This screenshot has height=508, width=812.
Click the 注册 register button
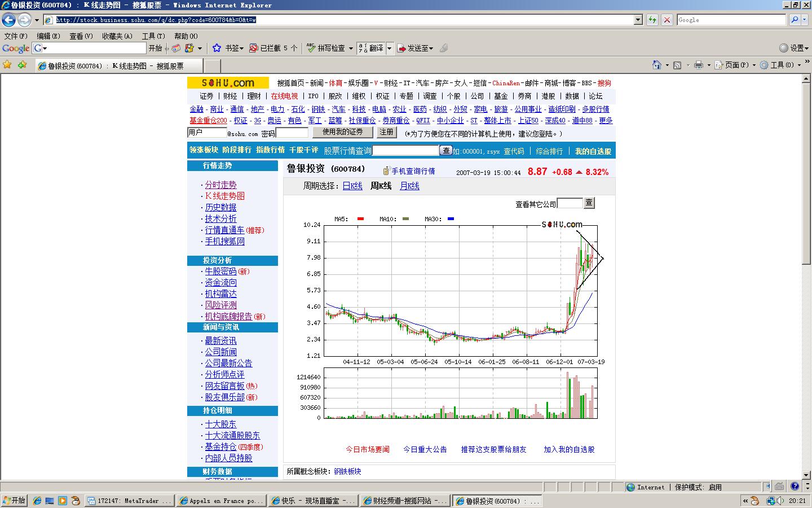coord(386,132)
